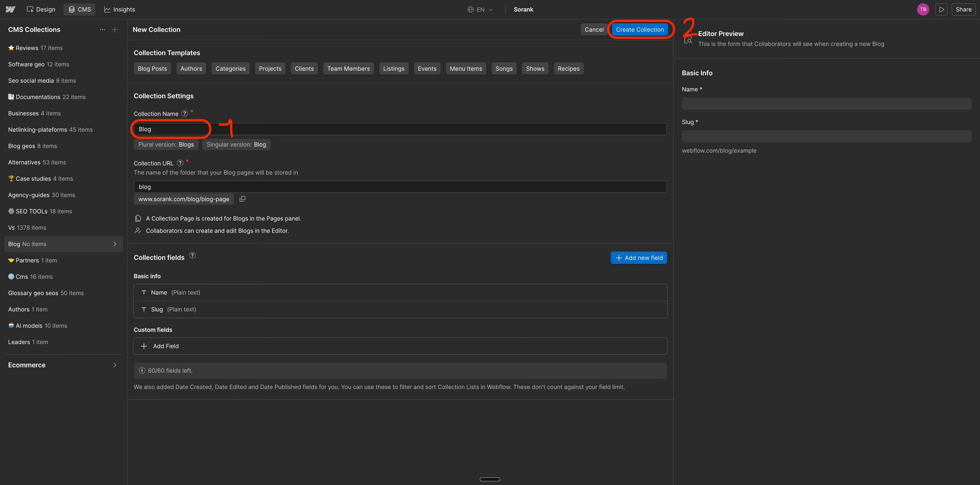The width and height of the screenshot is (980, 485).
Task: Click the Editor Preview Name field
Action: 826,103
